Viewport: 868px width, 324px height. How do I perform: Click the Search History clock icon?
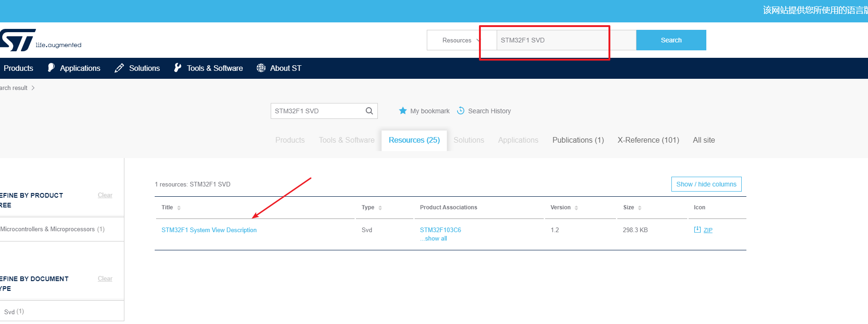[461, 110]
